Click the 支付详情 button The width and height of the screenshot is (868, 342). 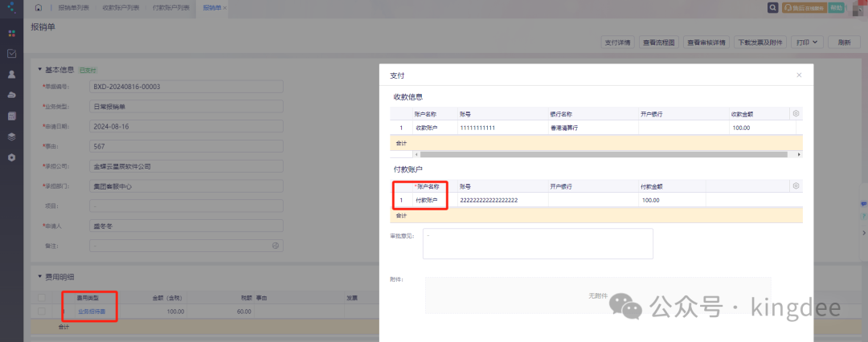point(617,42)
